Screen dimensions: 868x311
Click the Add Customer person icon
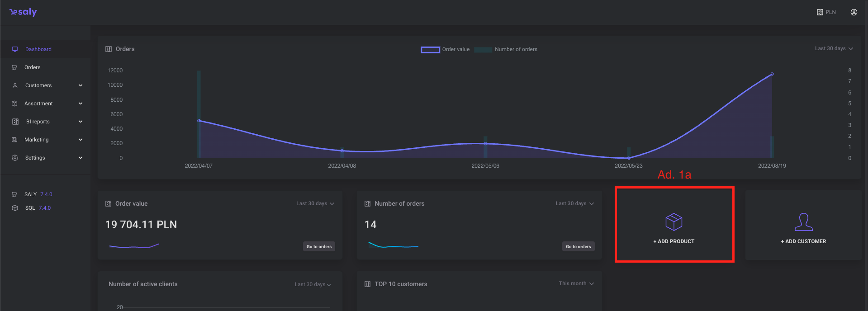pos(803,222)
